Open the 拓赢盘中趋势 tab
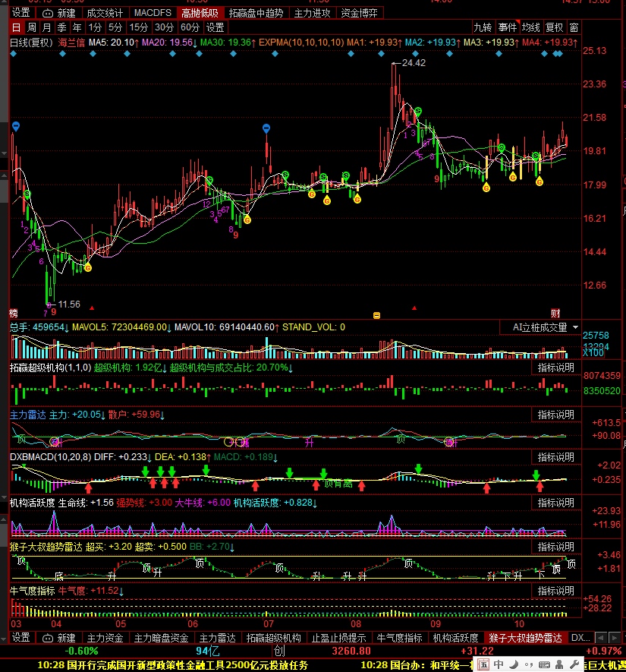The image size is (626, 672). coord(256,13)
